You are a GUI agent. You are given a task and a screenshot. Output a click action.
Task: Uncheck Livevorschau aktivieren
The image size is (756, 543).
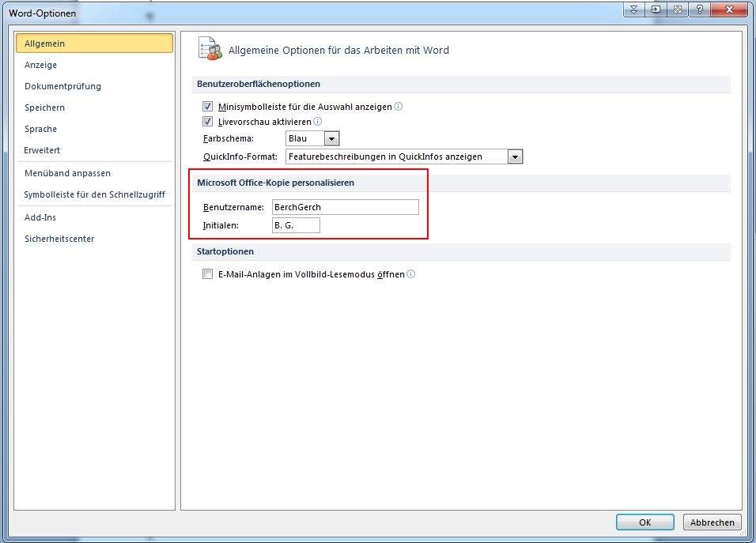click(x=207, y=121)
